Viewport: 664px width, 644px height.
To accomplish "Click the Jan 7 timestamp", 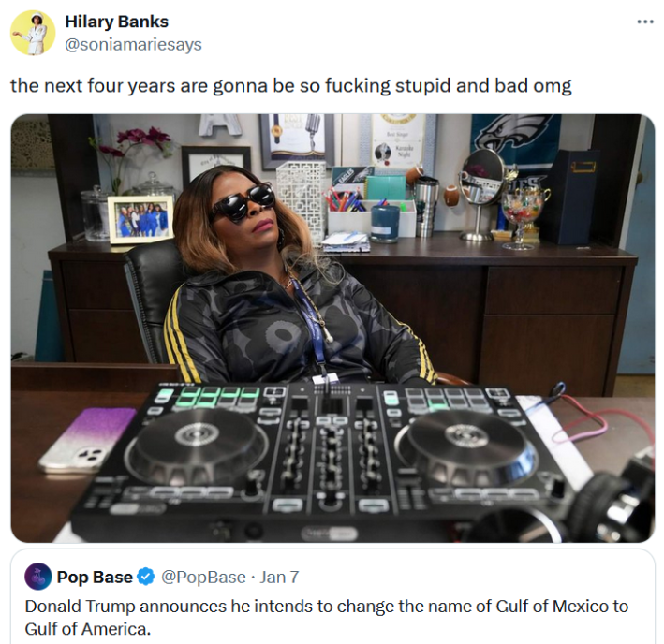I will (279, 578).
